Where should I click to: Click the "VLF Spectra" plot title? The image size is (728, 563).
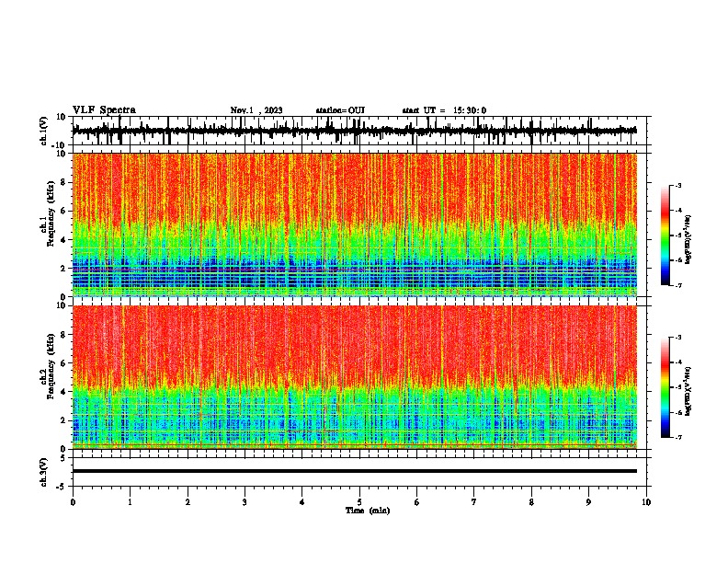tap(104, 110)
